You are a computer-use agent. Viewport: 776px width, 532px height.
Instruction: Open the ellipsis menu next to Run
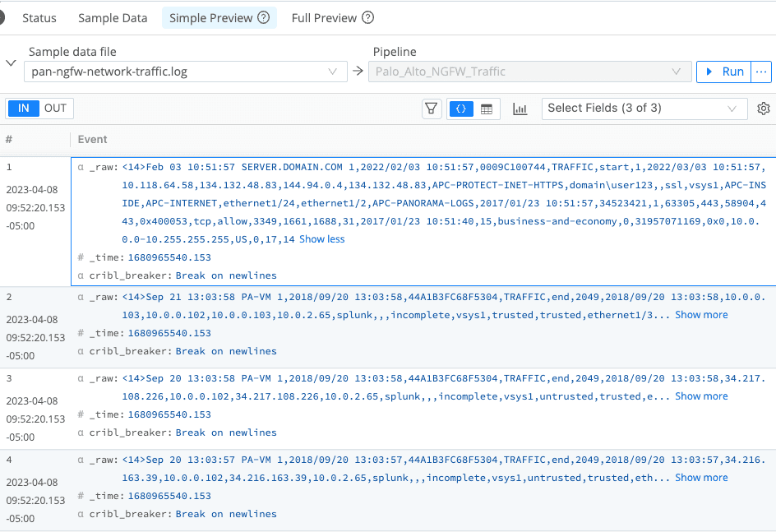pos(763,72)
